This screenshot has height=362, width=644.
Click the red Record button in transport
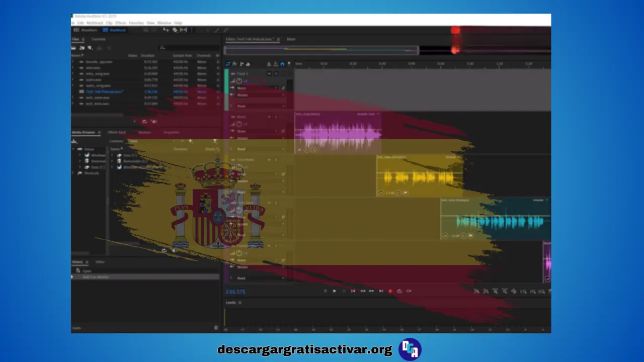(390, 291)
